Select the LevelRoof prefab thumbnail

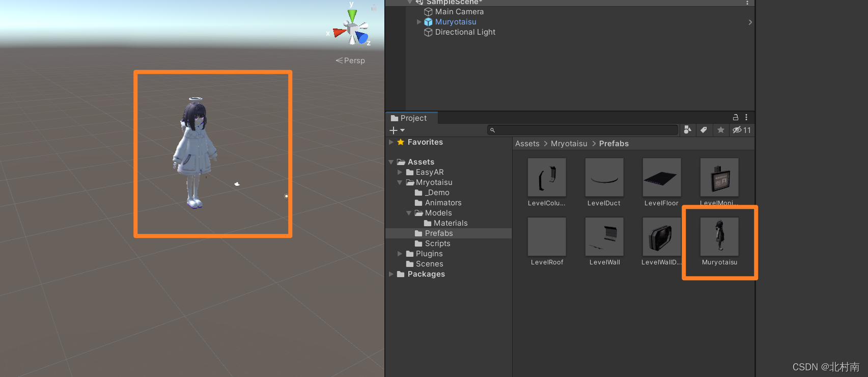(547, 236)
